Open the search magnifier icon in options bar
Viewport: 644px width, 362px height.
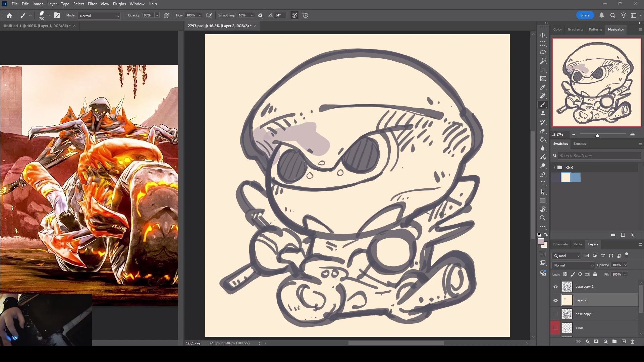coord(612,15)
